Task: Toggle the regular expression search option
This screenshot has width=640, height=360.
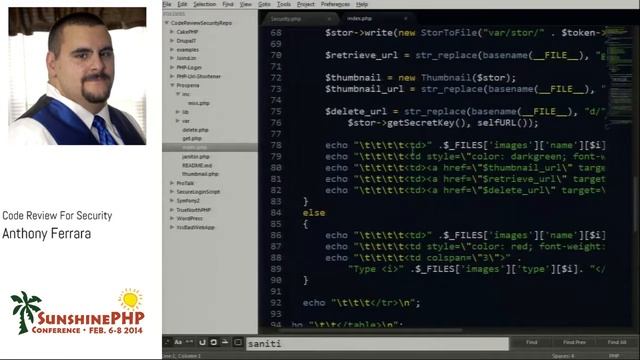Action: (x=167, y=342)
